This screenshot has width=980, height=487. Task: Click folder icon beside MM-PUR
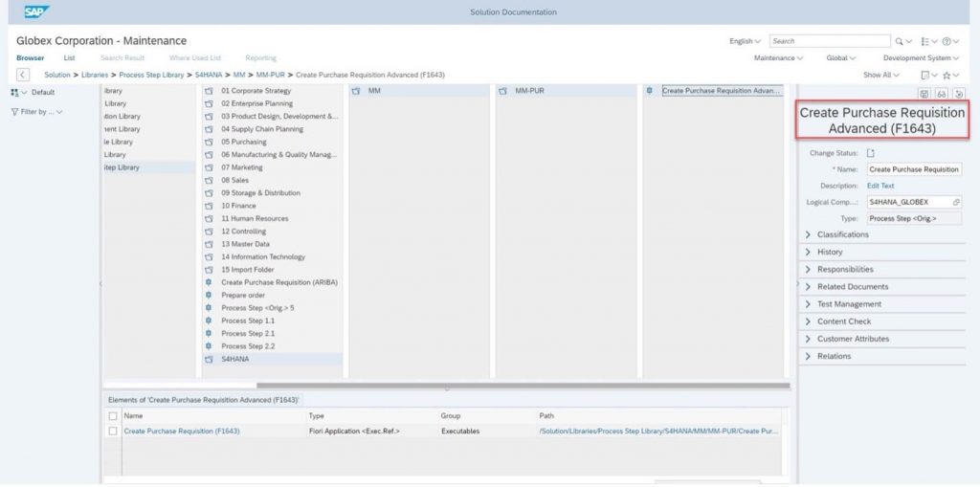pos(502,91)
